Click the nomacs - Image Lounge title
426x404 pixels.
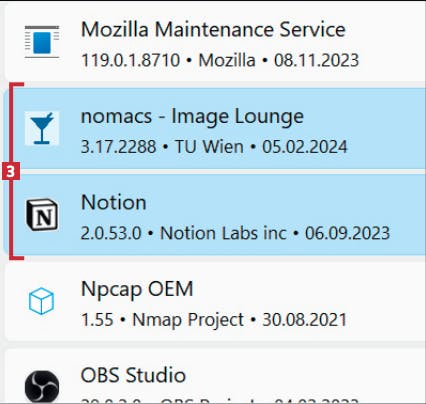(192, 117)
